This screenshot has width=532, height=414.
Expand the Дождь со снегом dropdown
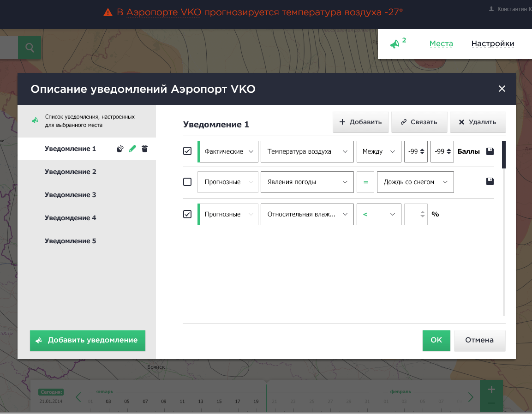click(x=415, y=182)
